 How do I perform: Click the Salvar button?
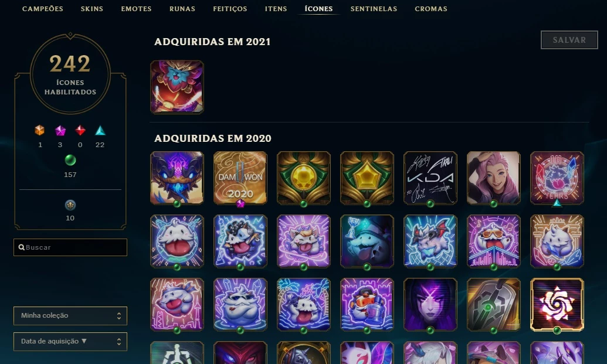click(569, 40)
